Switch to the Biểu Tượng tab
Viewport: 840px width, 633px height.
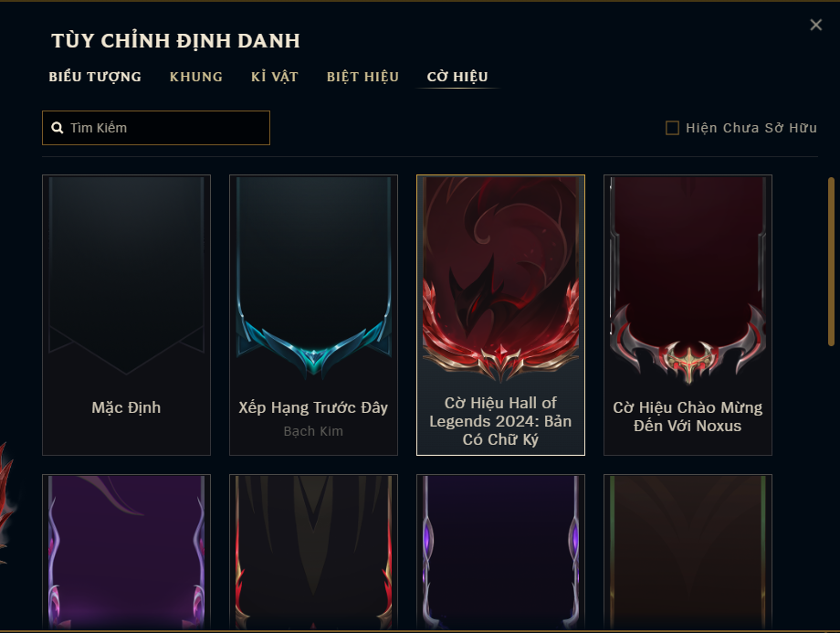point(95,77)
